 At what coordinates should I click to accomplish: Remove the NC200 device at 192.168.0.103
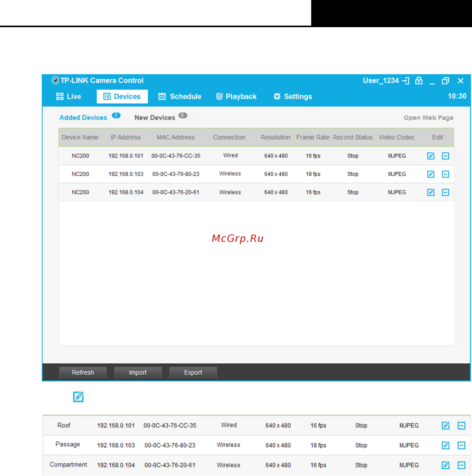pos(445,174)
